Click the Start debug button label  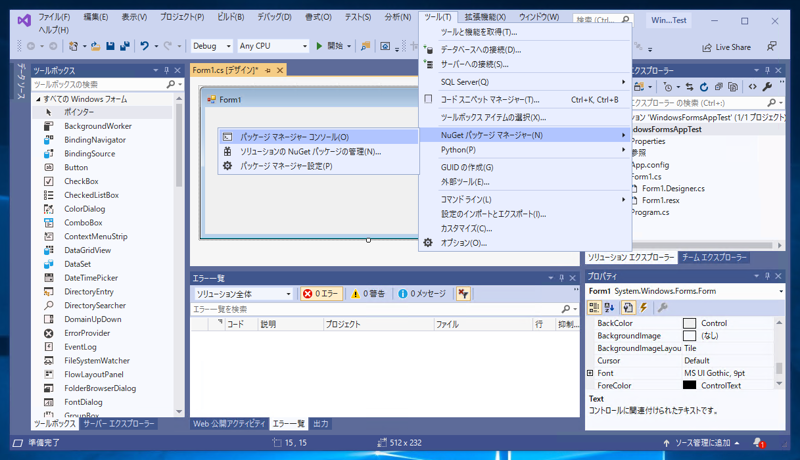coord(335,46)
